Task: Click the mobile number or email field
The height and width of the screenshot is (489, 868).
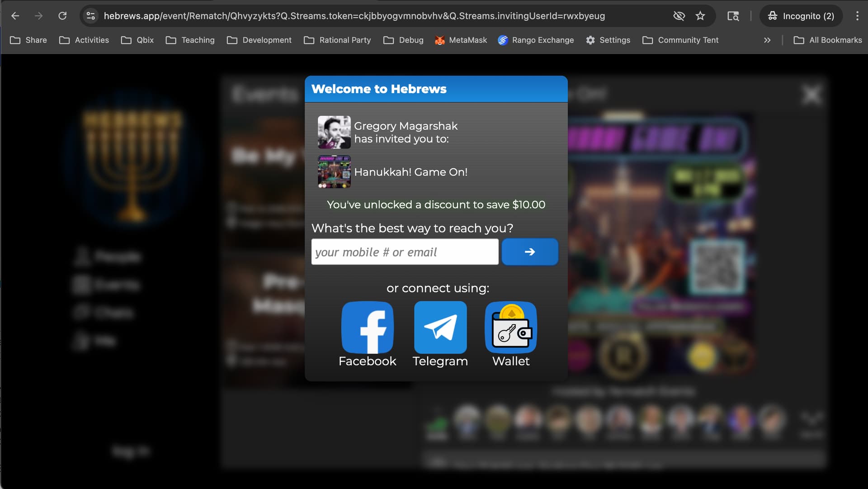Action: (405, 252)
